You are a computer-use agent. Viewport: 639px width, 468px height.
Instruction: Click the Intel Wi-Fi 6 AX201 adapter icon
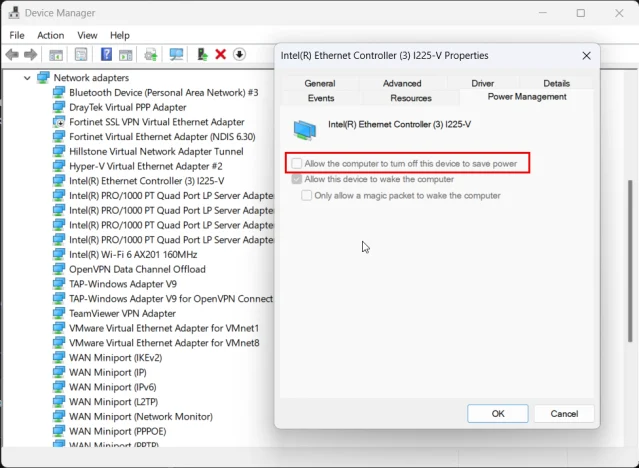[x=59, y=254]
